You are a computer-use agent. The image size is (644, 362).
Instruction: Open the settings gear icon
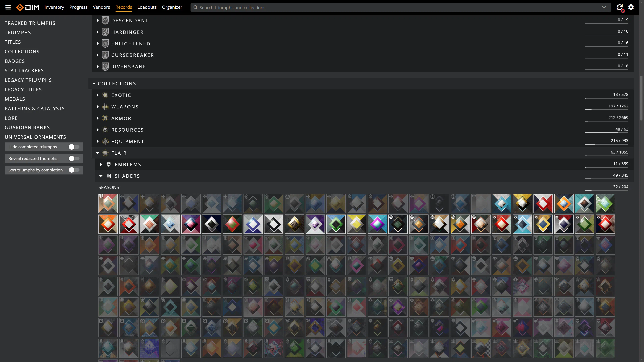coord(631,7)
